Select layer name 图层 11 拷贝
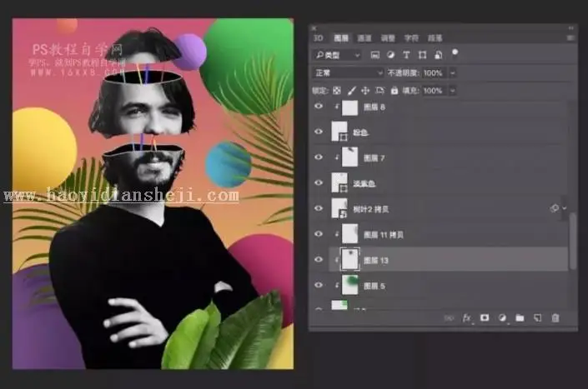This screenshot has height=389, width=588. 384,235
